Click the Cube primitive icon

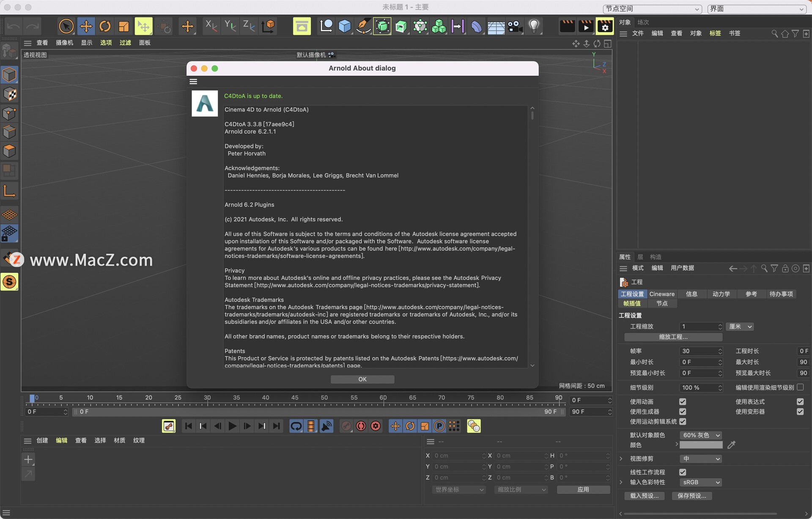345,26
